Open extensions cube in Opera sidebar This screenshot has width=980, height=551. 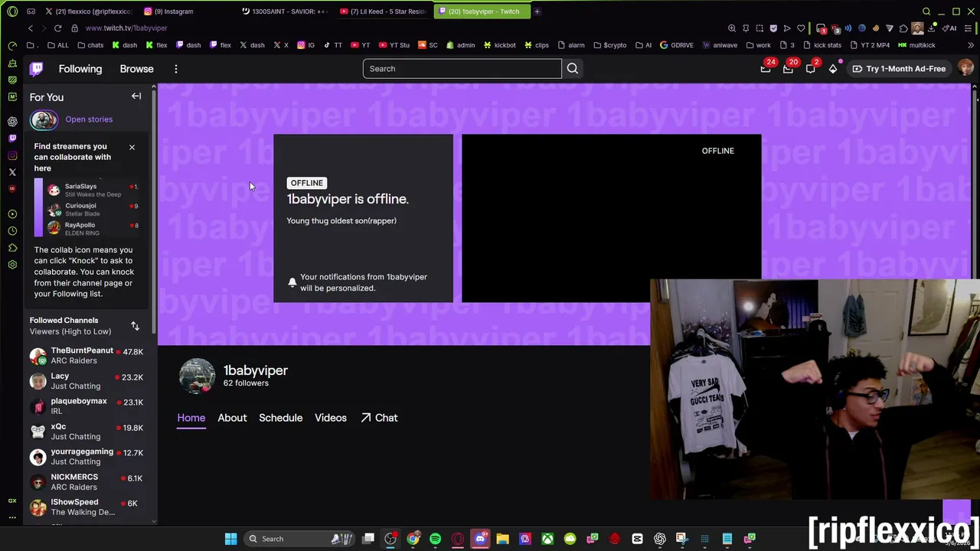pyautogui.click(x=12, y=247)
